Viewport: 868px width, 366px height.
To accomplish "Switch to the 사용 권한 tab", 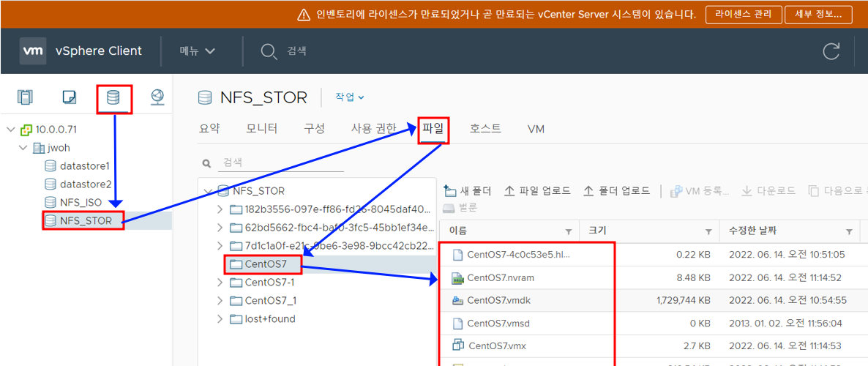I will tap(374, 129).
